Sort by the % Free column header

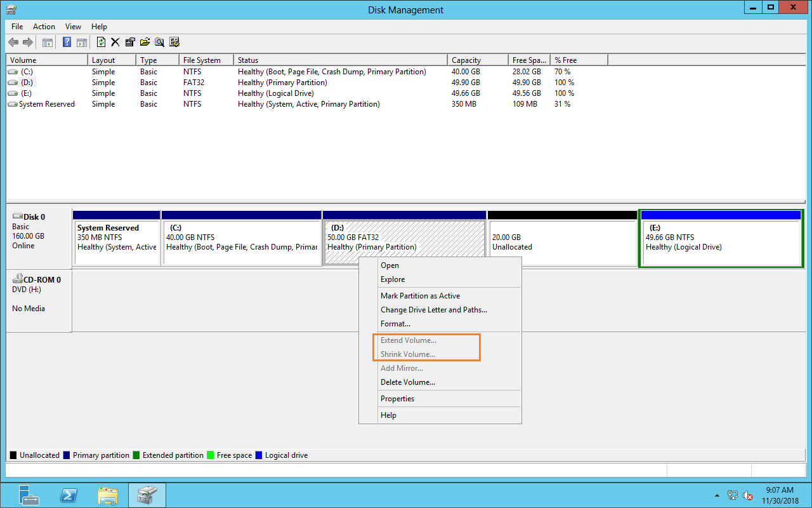pyautogui.click(x=579, y=60)
